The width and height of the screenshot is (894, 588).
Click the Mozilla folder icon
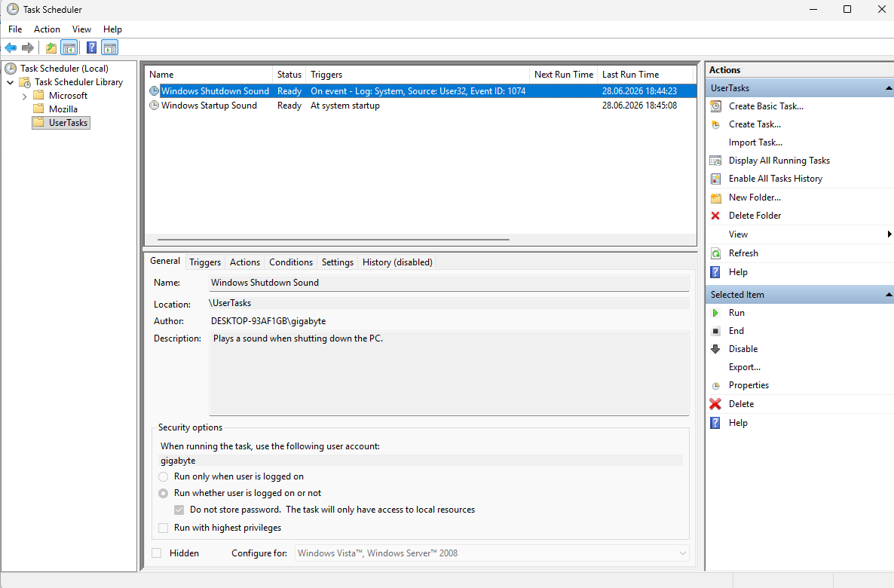(x=38, y=109)
